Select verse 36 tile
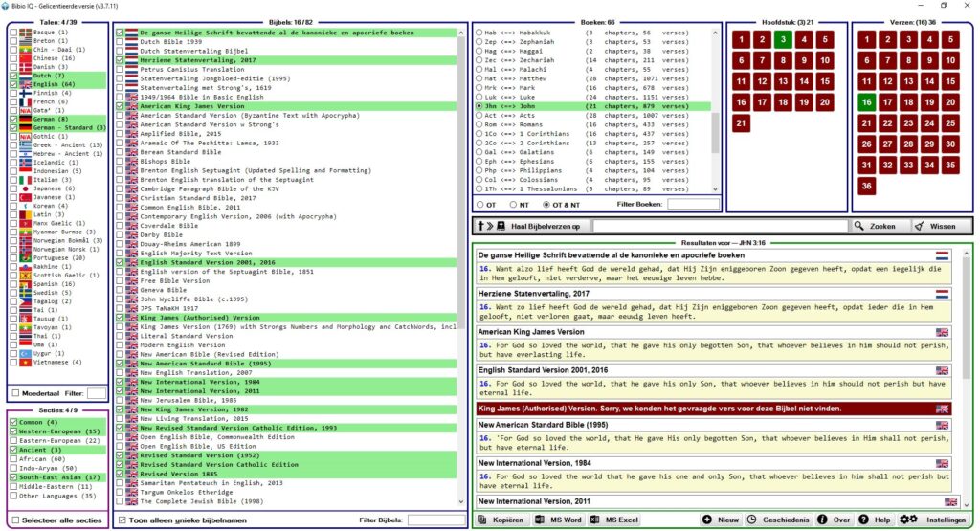The image size is (980, 531). click(866, 186)
